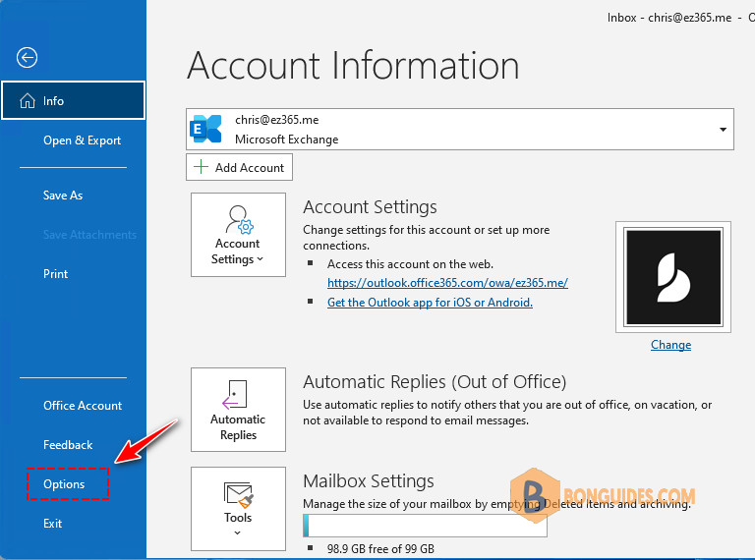Open the Feedback page
The image size is (755, 560).
68,445
